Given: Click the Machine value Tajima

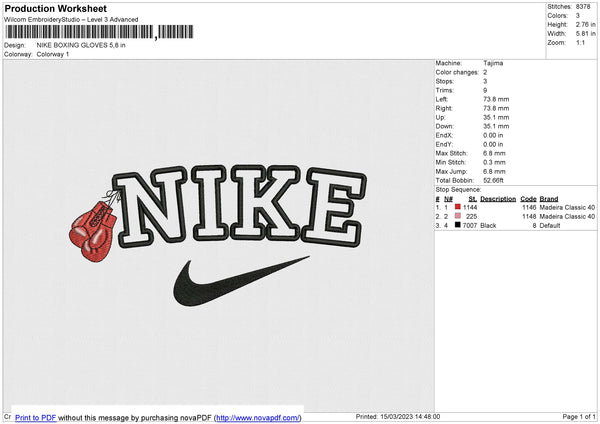Looking at the screenshot, I should coord(493,63).
